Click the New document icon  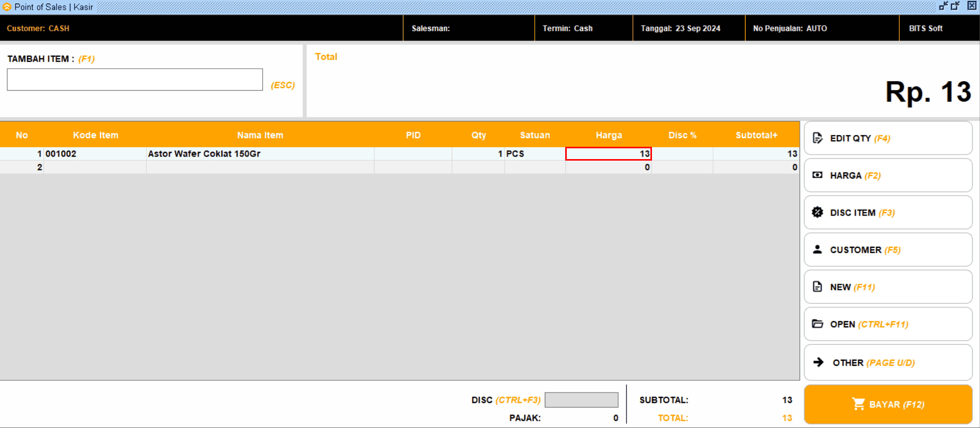(x=817, y=287)
